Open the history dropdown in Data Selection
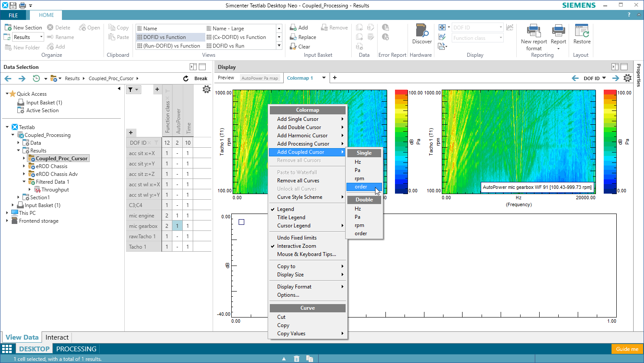This screenshot has width=644, height=363. [45, 78]
